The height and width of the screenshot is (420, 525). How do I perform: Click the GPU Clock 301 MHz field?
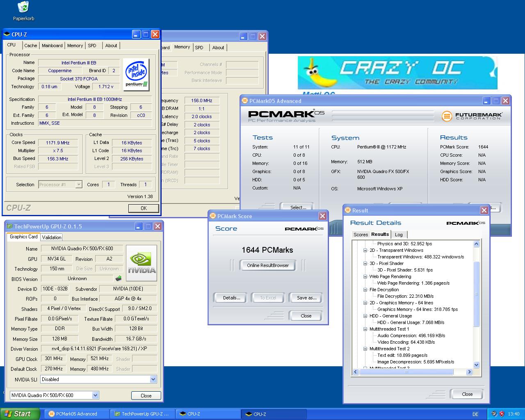point(53,358)
